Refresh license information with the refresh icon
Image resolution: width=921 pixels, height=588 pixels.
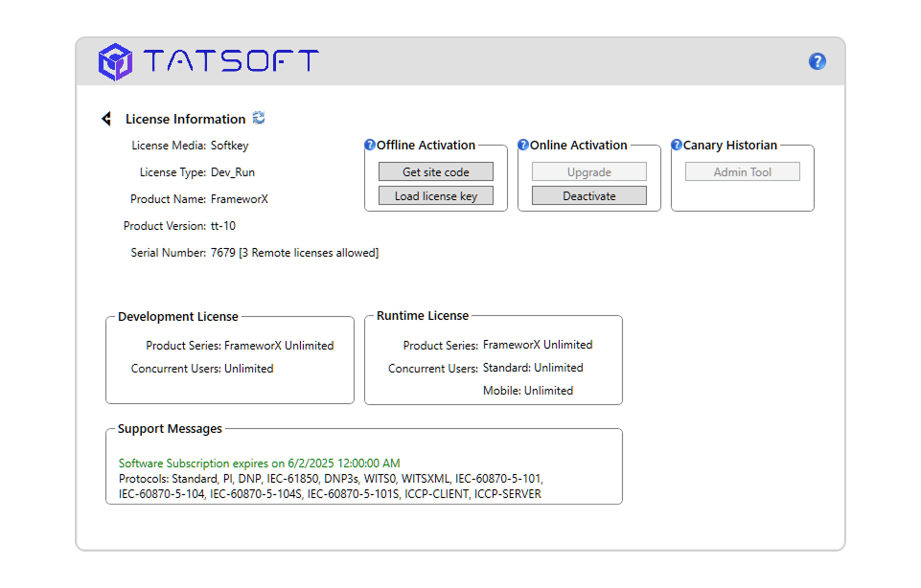click(x=259, y=118)
